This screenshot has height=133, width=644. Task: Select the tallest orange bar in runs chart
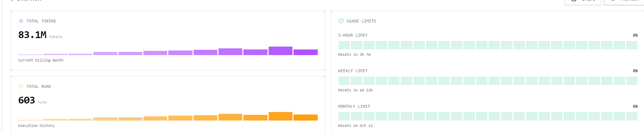(x=280, y=116)
